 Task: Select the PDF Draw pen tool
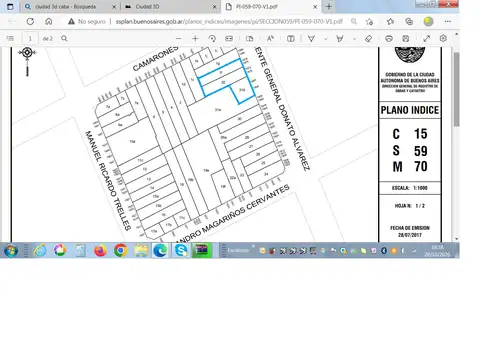point(311,39)
